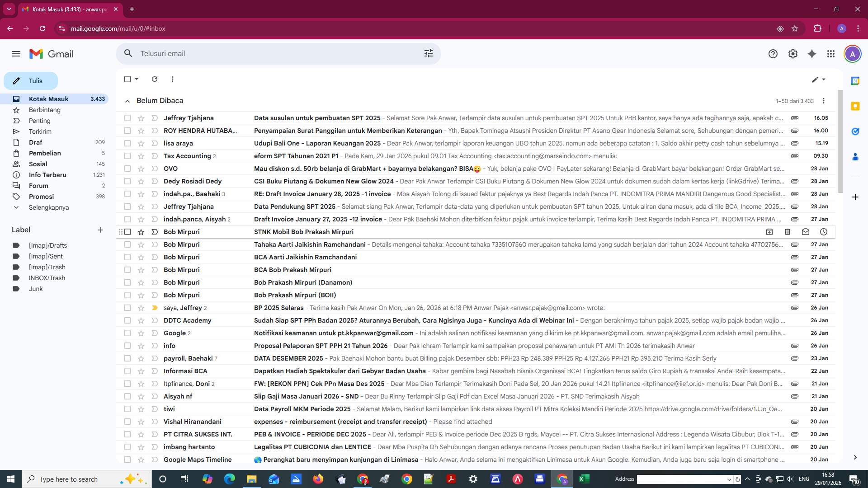Snooze the STNK Mobil Bob Prakash email

pos(824,232)
